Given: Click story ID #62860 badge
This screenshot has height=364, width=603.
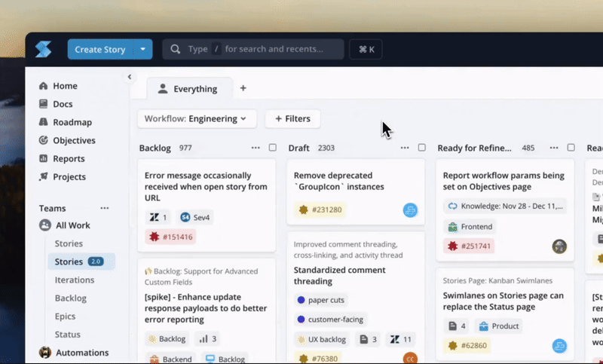Looking at the screenshot, I should click(467, 346).
